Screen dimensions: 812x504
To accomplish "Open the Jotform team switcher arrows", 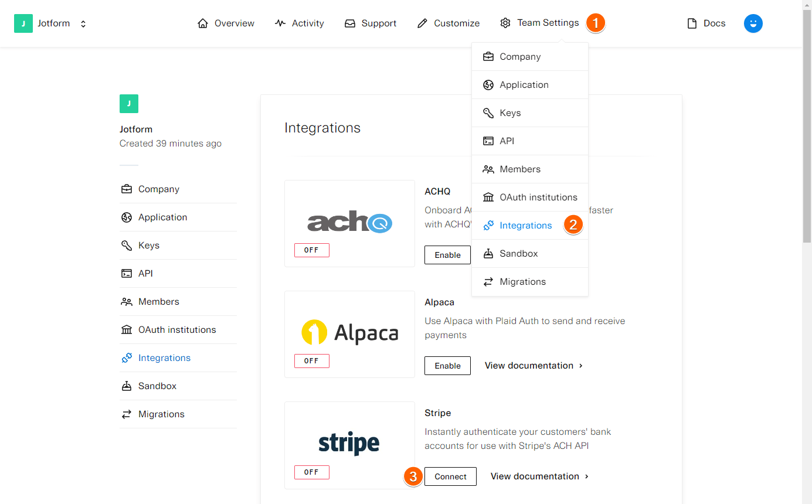I will [83, 24].
